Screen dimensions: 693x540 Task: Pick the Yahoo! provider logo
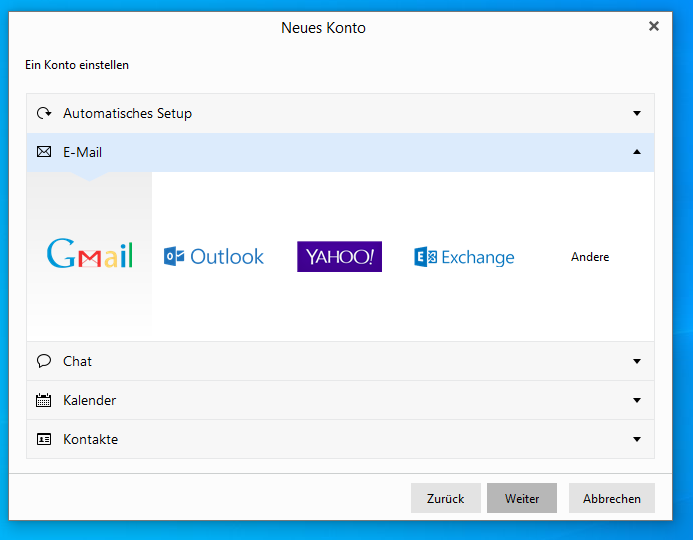pos(339,257)
